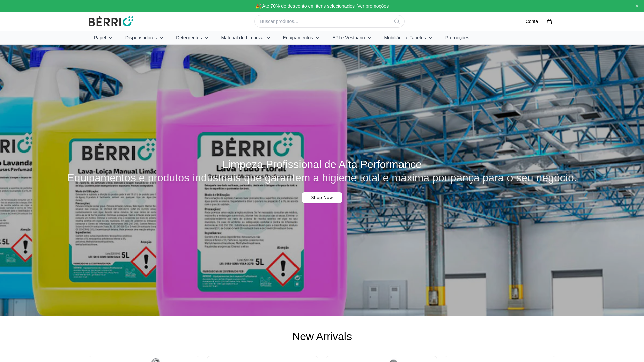The image size is (644, 362).
Task: Click the Berrio logo in the header
Action: (x=111, y=21)
